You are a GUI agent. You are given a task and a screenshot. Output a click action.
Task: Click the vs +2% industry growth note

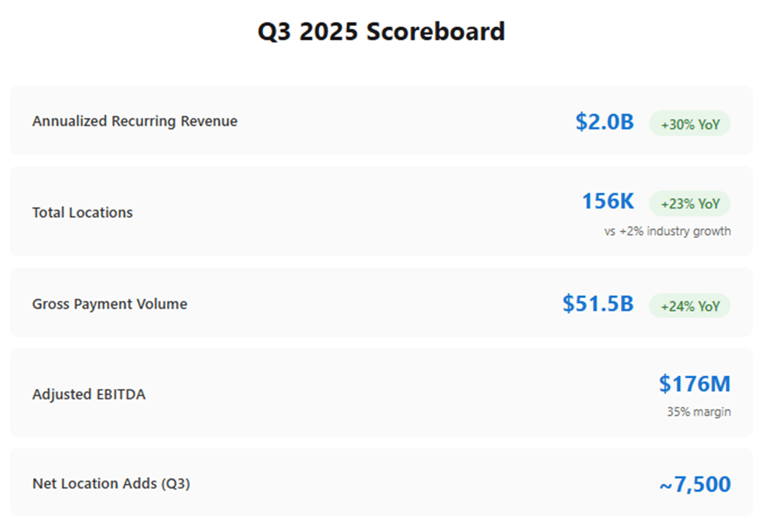668,231
